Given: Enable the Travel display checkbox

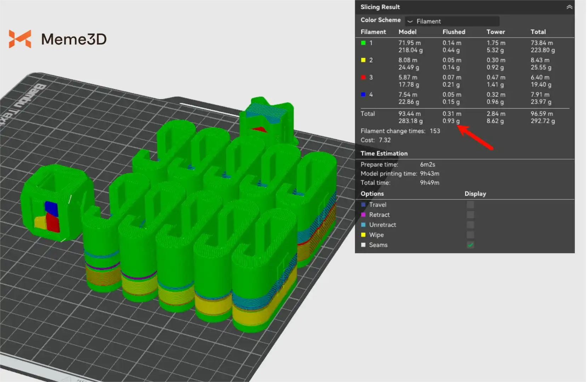Looking at the screenshot, I should (x=470, y=205).
